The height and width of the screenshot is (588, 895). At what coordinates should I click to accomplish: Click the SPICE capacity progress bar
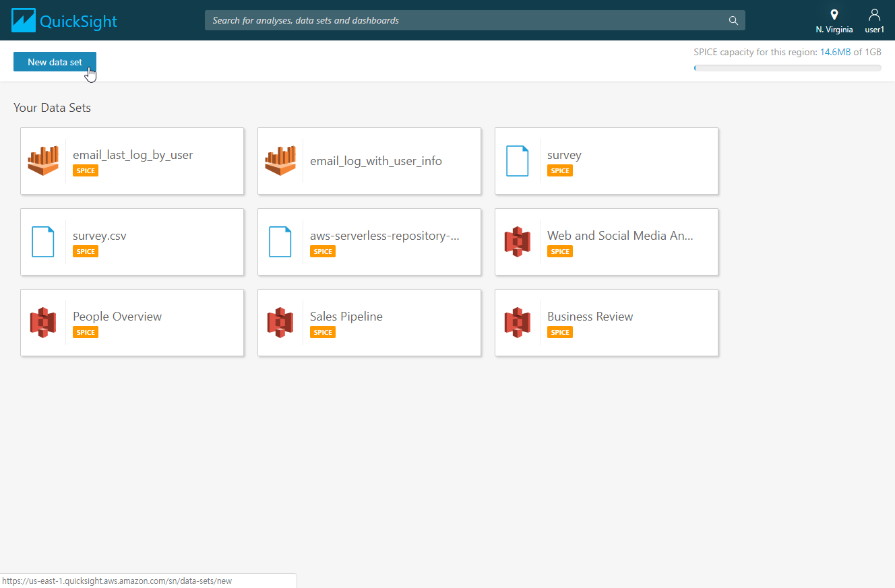tap(788, 68)
